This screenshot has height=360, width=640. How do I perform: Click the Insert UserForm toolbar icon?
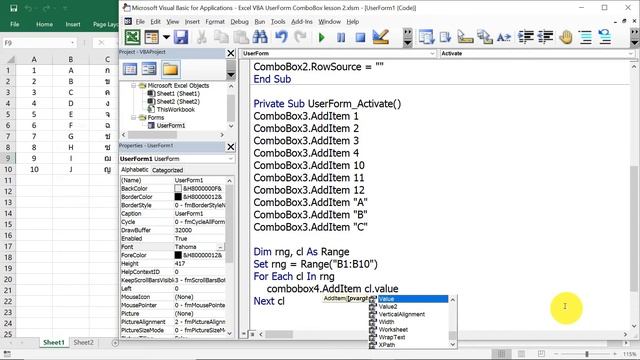(152, 37)
